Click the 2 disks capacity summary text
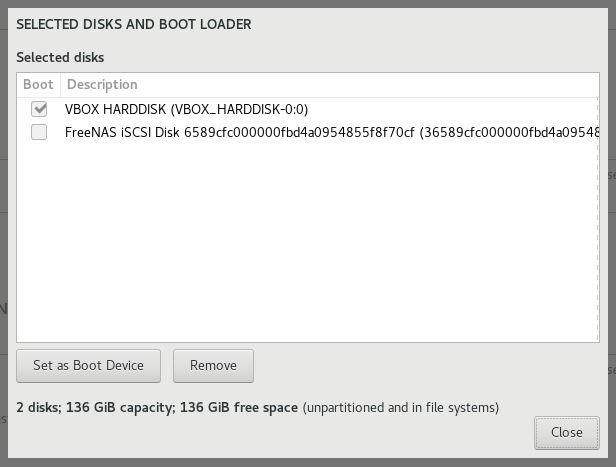This screenshot has height=467, width=616. click(x=38, y=407)
